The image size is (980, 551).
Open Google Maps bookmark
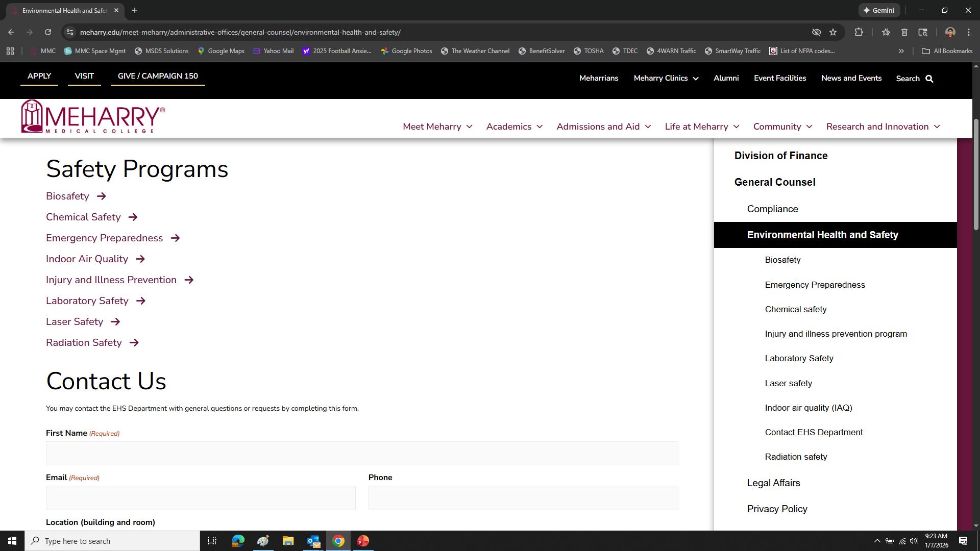pyautogui.click(x=221, y=51)
